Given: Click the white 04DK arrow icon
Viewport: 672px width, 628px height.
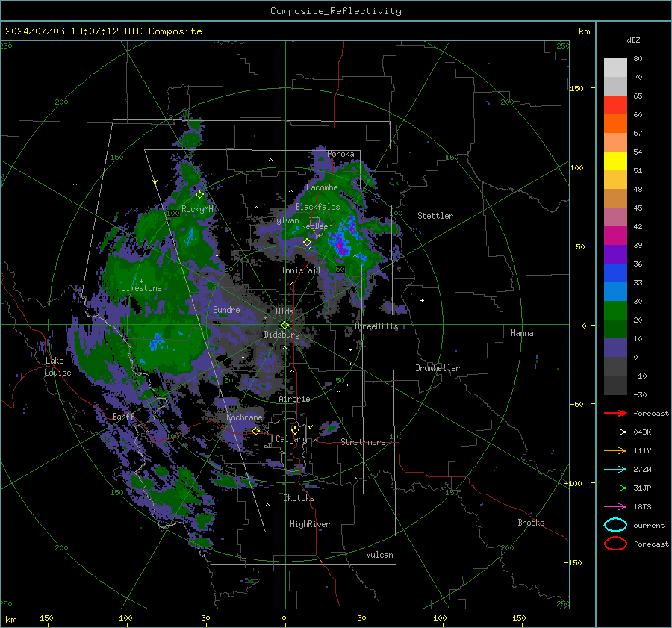Looking at the screenshot, I should pyautogui.click(x=615, y=432).
